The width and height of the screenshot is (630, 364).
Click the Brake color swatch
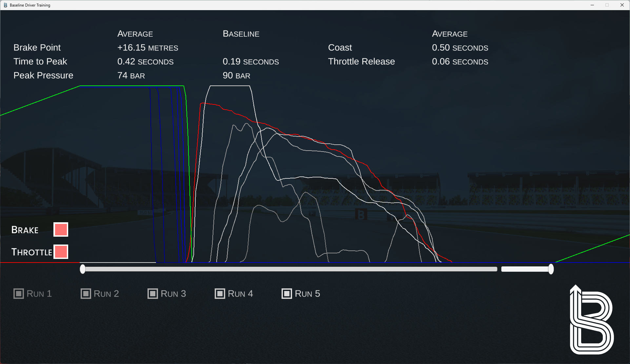pos(61,229)
